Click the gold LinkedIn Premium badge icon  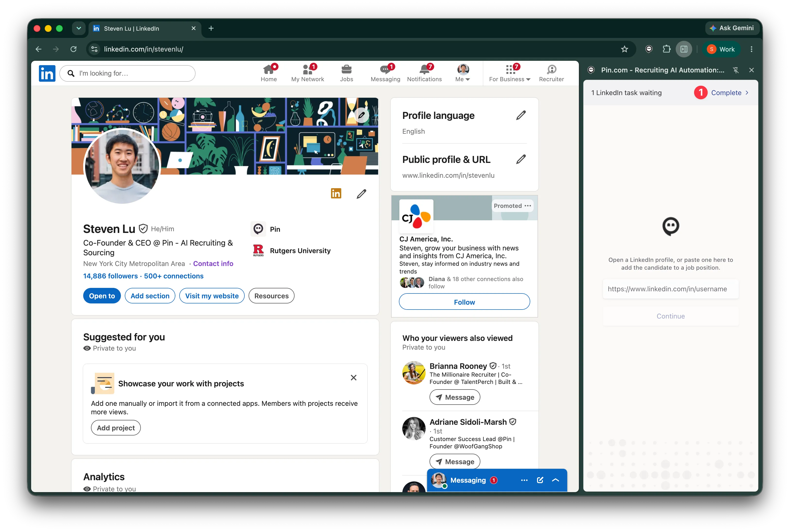[x=336, y=193]
